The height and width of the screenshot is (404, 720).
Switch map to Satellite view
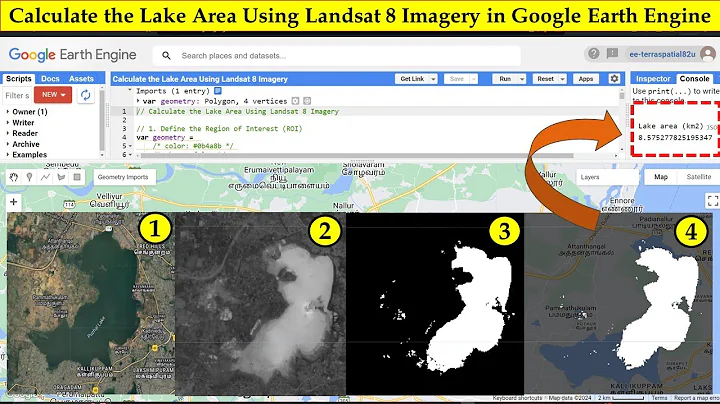click(698, 177)
